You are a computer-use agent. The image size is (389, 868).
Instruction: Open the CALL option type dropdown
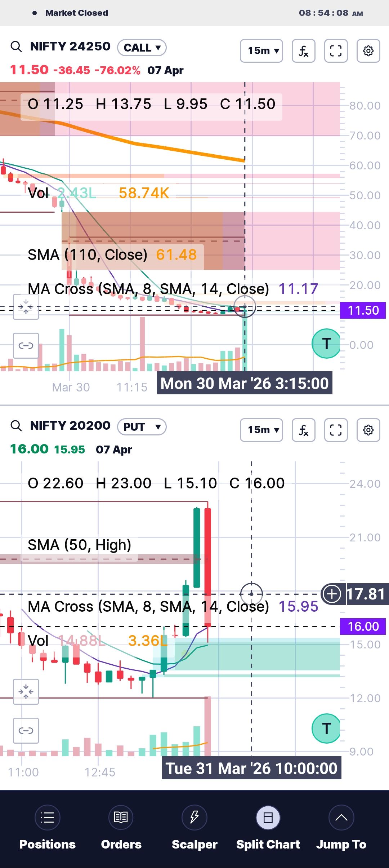[142, 48]
